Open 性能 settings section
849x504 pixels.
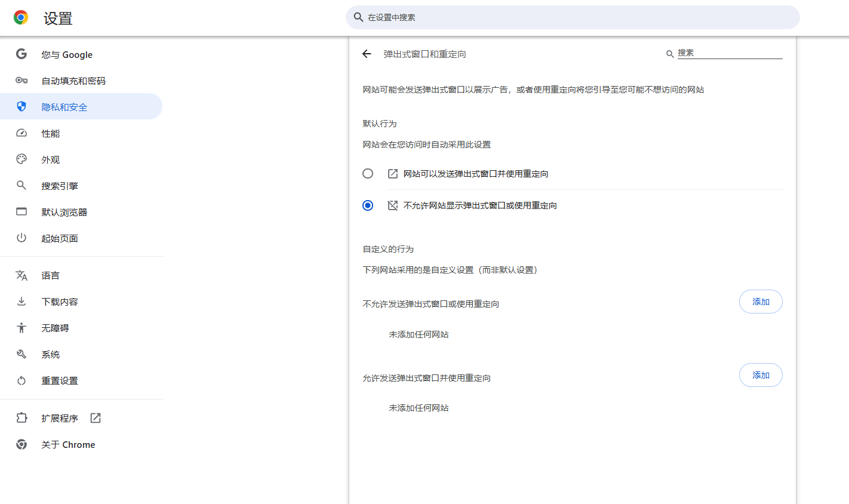(81, 133)
